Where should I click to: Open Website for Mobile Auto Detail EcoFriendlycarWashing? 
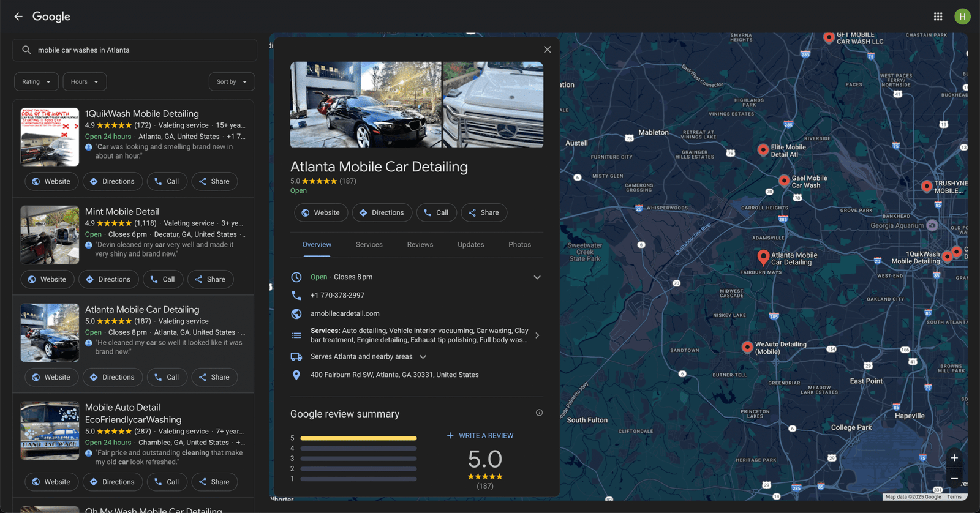51,482
